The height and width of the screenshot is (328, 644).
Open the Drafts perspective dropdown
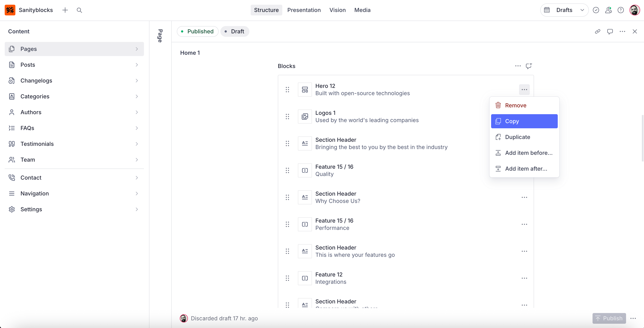[x=564, y=10]
